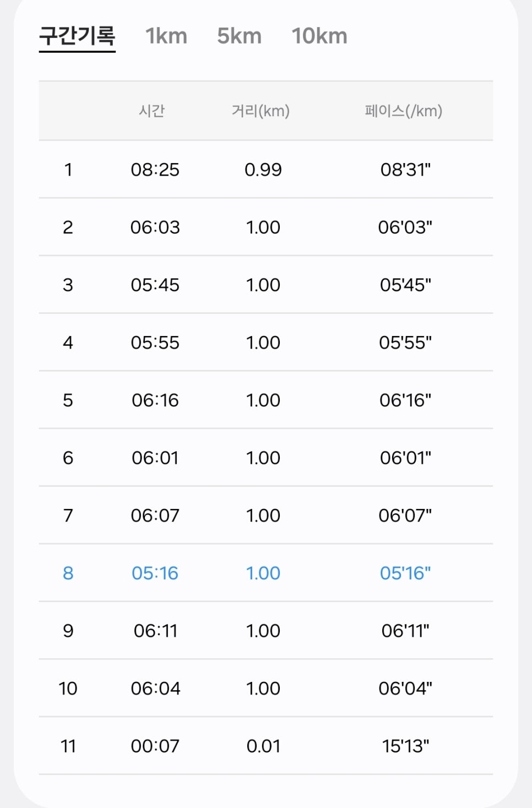The height and width of the screenshot is (808, 532).
Task: Select the highlighted blue row 8
Action: pyautogui.click(x=266, y=573)
